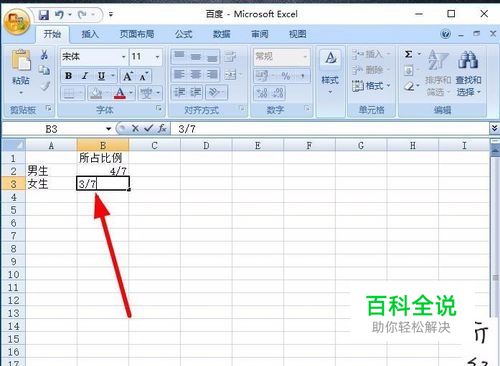Screen dimensions: 500x366
Task: Apply cell borders button
Action: 69,93
